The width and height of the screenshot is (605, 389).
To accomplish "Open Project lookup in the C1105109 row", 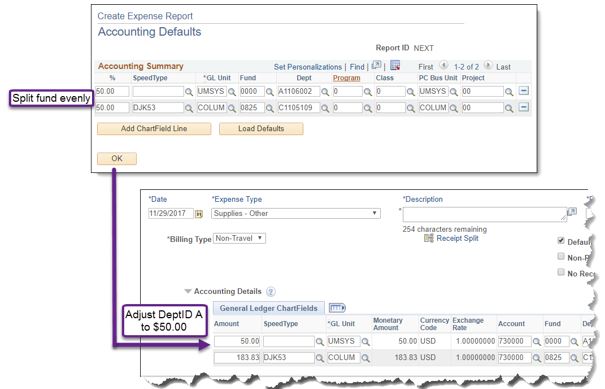I will click(509, 108).
